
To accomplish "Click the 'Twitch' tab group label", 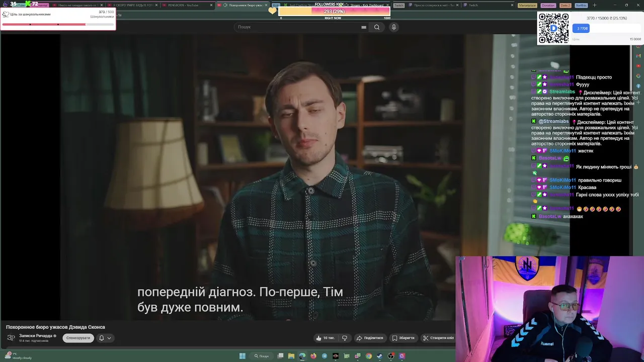I will (x=398, y=5).
